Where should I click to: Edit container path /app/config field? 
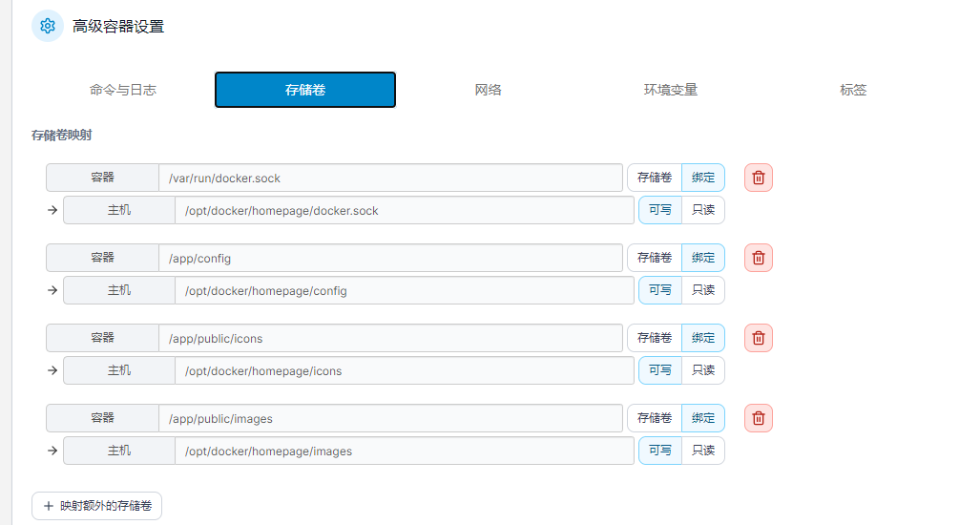tap(390, 258)
